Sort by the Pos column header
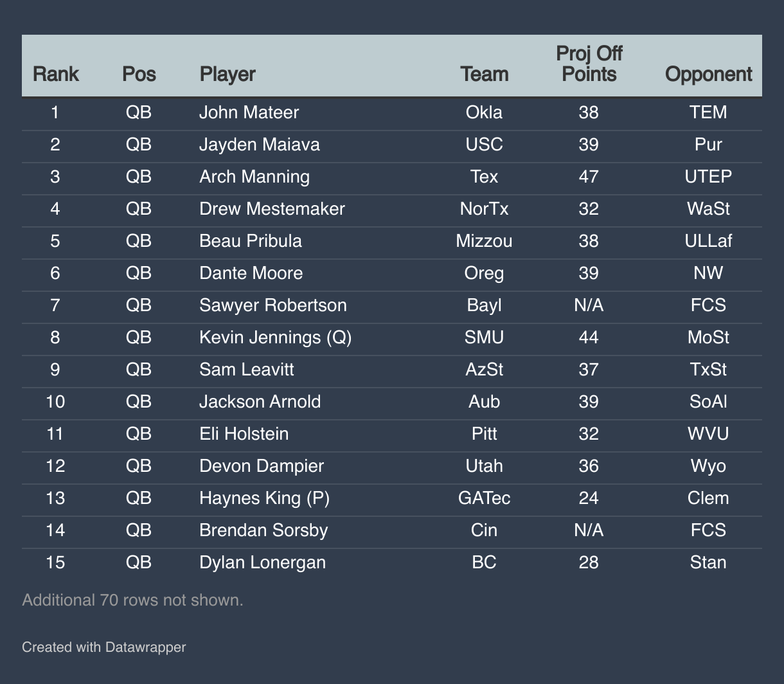784x684 pixels. pos(139,74)
